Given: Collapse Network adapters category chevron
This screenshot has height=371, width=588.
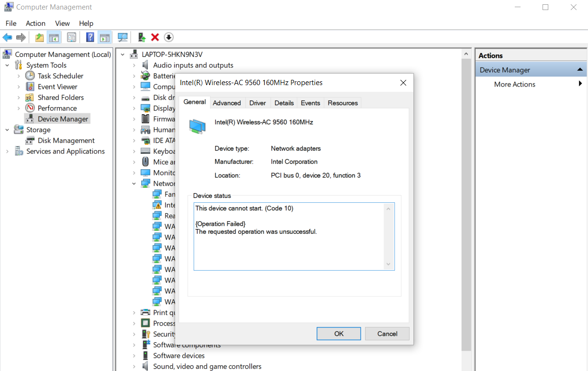Looking at the screenshot, I should (x=134, y=184).
